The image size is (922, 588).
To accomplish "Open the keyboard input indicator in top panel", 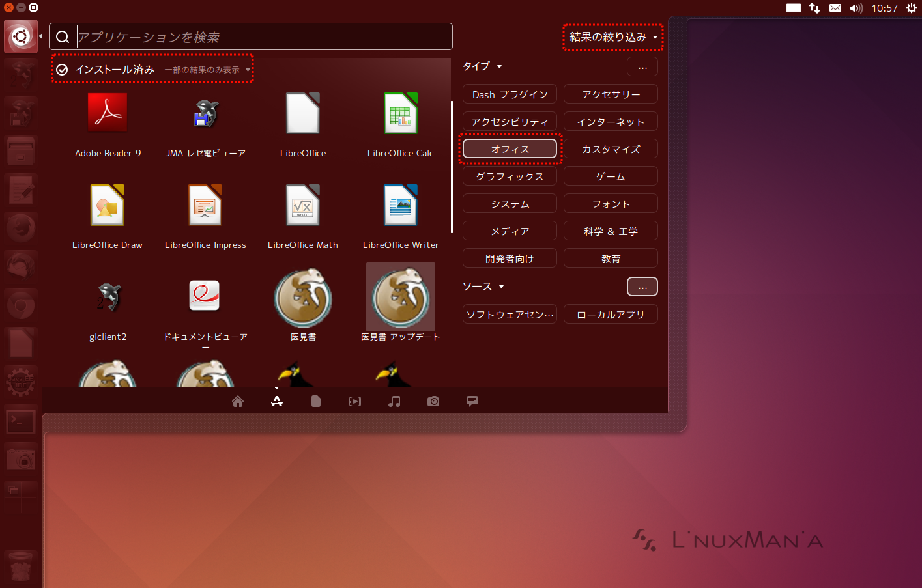I will pyautogui.click(x=794, y=8).
